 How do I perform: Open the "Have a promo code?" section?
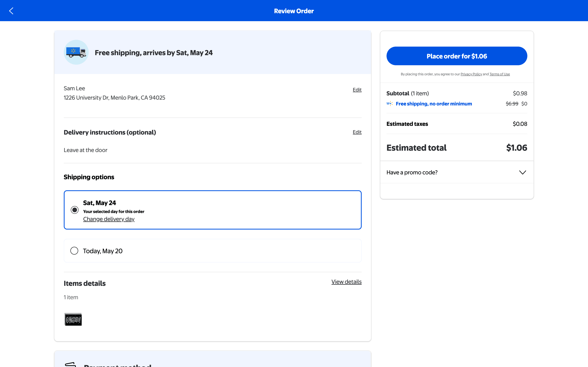[412, 172]
